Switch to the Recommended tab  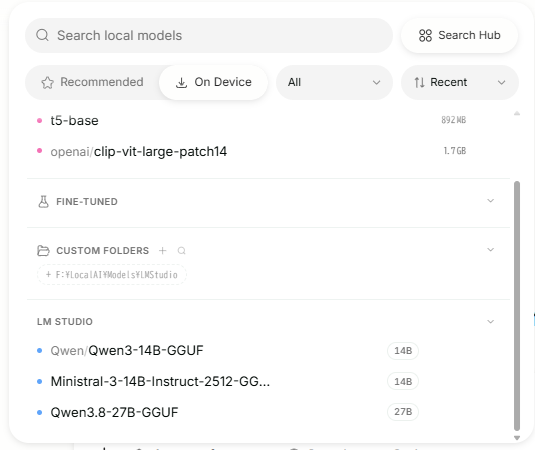point(92,82)
